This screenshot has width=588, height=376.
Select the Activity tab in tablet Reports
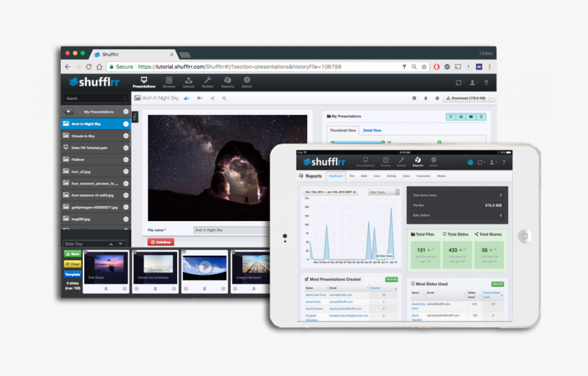(391, 176)
